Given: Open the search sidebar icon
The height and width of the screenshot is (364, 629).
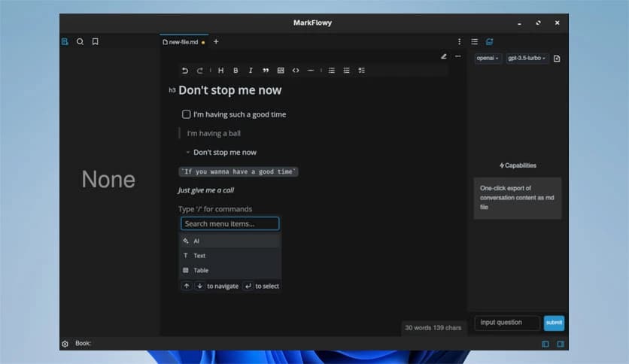Looking at the screenshot, I should point(81,41).
